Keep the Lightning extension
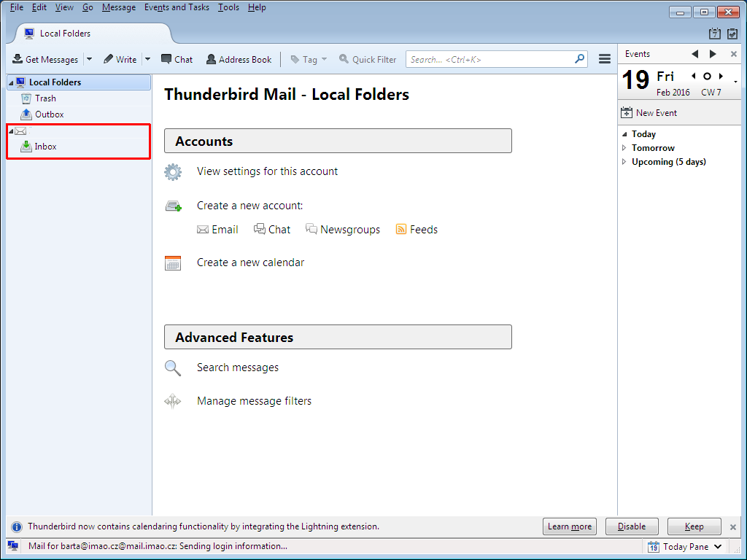The image size is (747, 560). tap(694, 526)
